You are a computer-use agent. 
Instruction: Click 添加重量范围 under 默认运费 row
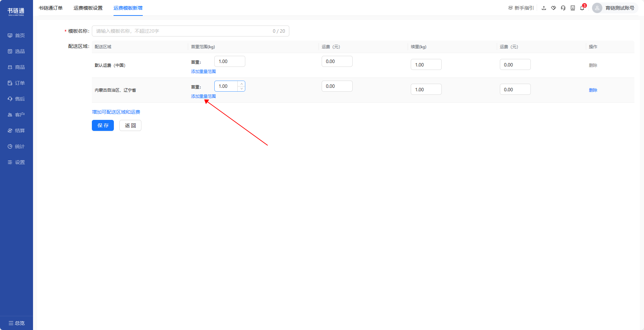click(203, 72)
